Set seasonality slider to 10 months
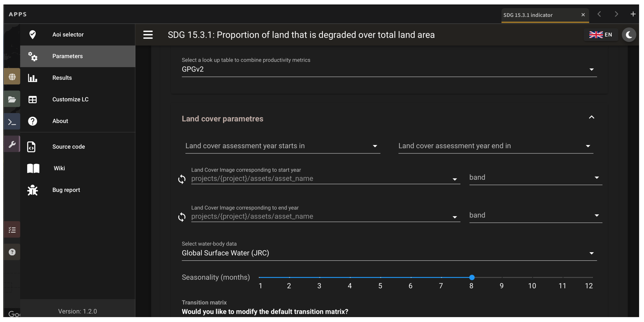The width and height of the screenshot is (644, 322). [x=532, y=277]
